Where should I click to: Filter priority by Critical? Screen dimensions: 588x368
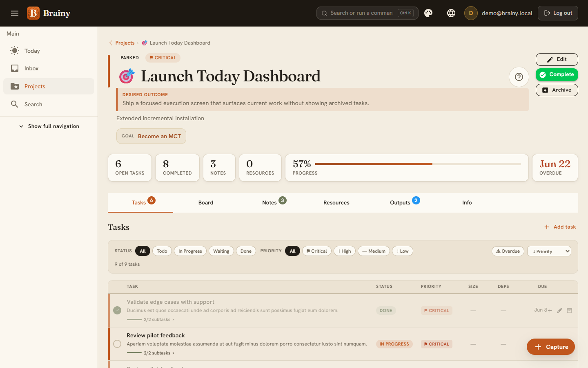pyautogui.click(x=317, y=251)
